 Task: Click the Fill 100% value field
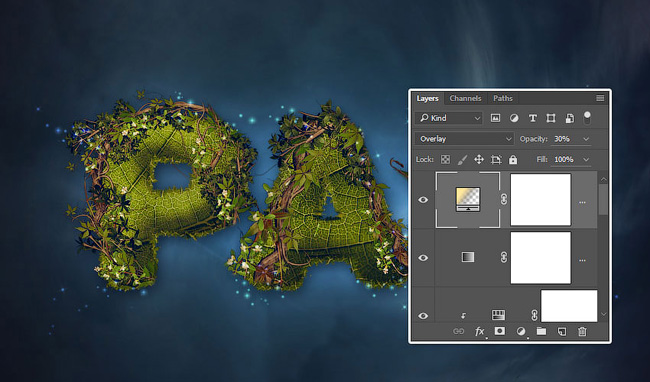[565, 160]
